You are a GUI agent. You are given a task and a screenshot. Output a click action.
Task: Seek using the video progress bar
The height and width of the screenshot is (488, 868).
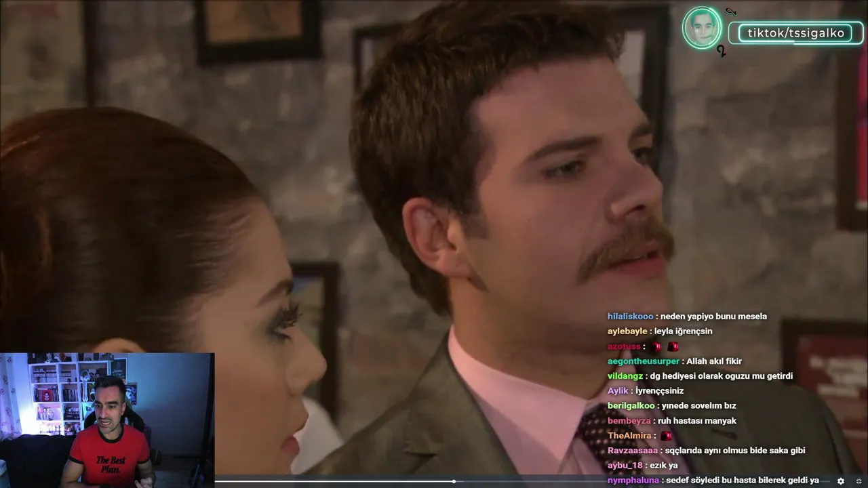click(x=522, y=481)
